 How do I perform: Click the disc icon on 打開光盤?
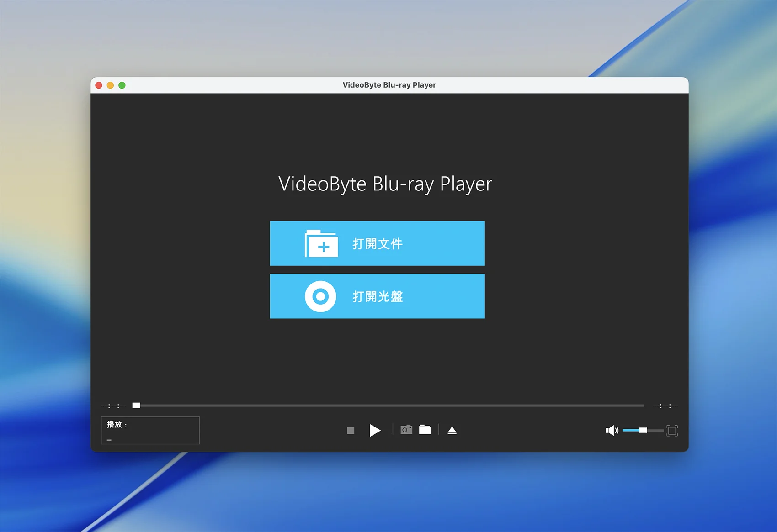click(320, 296)
